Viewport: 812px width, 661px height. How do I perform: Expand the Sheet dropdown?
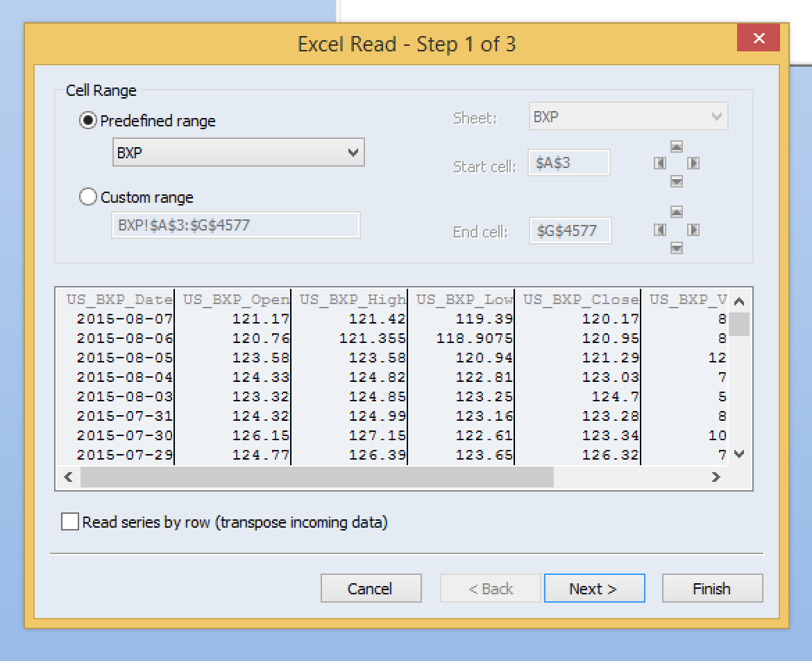(x=628, y=117)
